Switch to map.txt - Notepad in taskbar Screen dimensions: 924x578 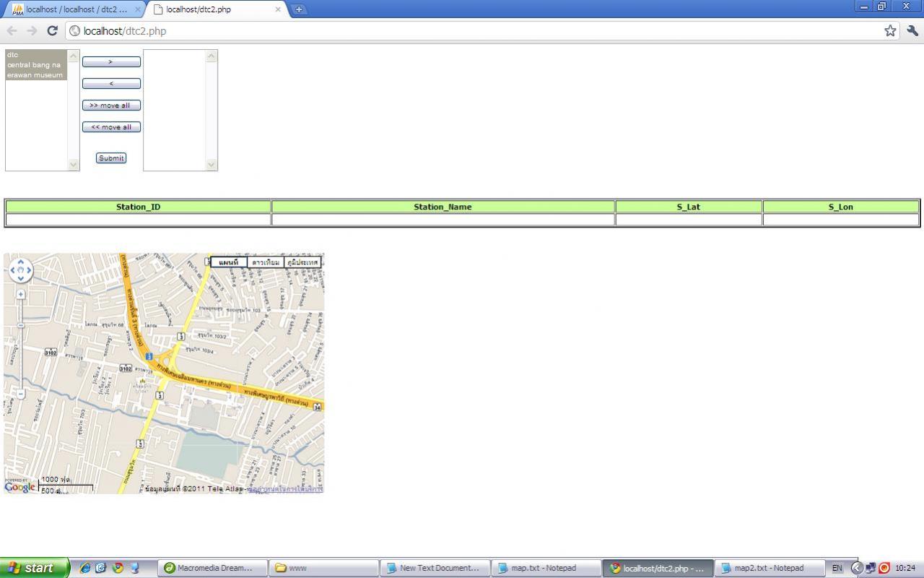click(x=546, y=568)
